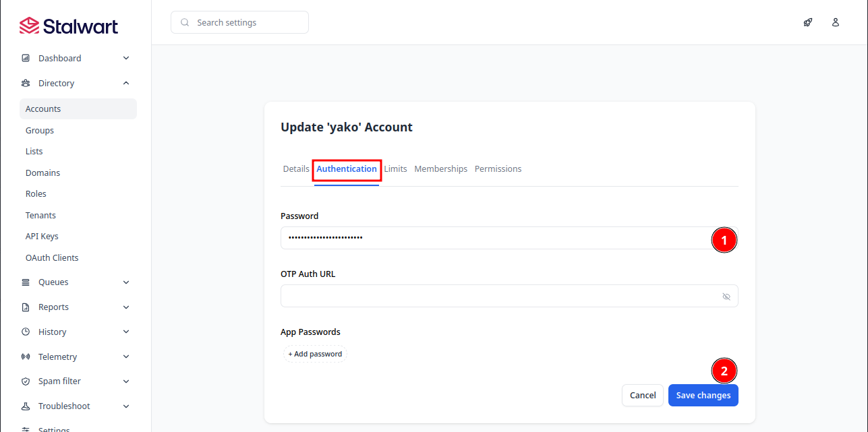Open the user profile icon menu

coord(836,22)
